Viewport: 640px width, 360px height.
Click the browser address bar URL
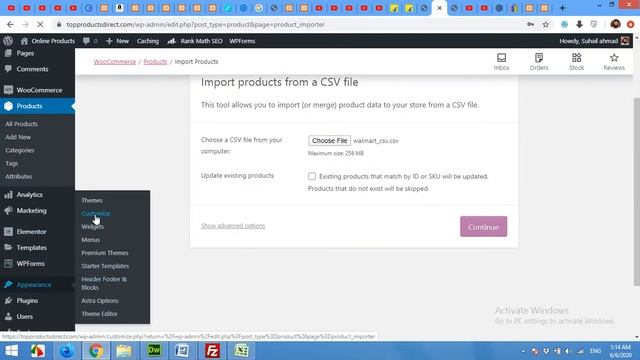(x=196, y=24)
